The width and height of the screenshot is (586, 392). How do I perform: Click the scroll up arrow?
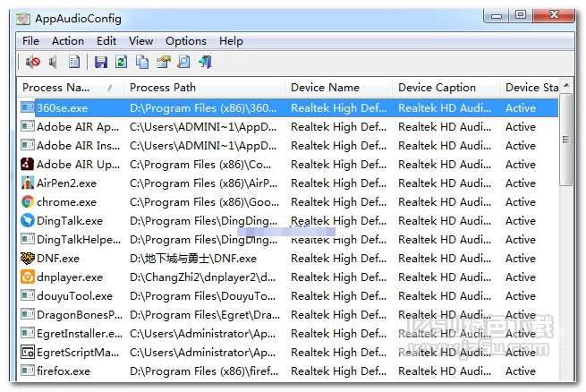[566, 86]
